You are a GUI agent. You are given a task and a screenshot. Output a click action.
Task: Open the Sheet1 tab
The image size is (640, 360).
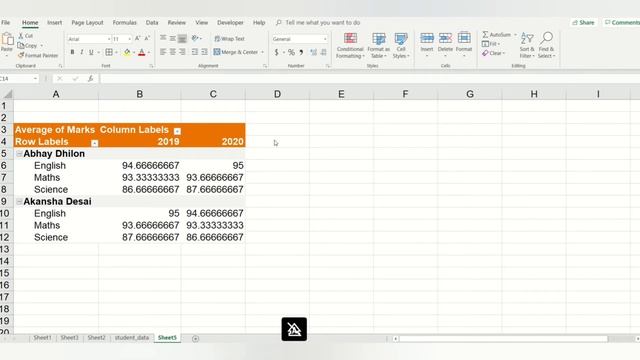click(42, 338)
